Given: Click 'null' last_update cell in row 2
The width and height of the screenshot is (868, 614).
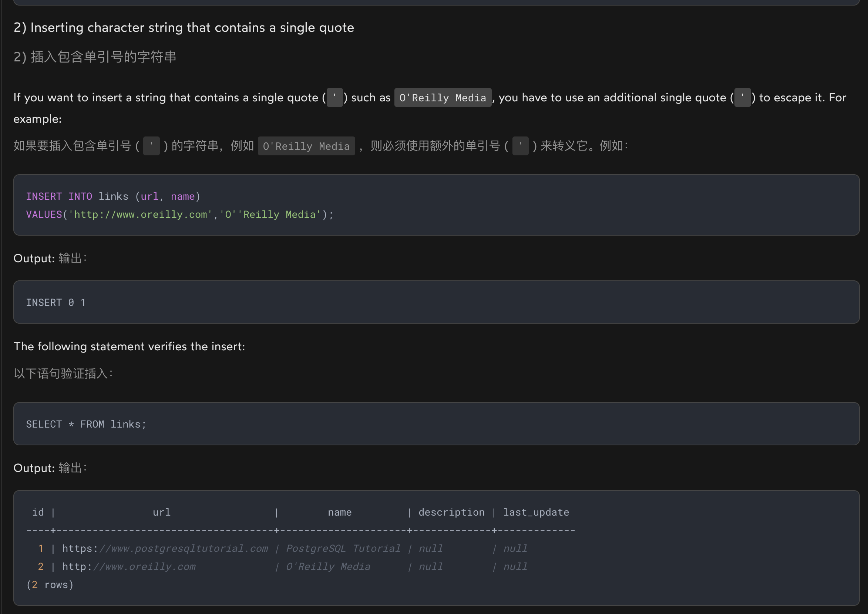Looking at the screenshot, I should (x=515, y=567).
